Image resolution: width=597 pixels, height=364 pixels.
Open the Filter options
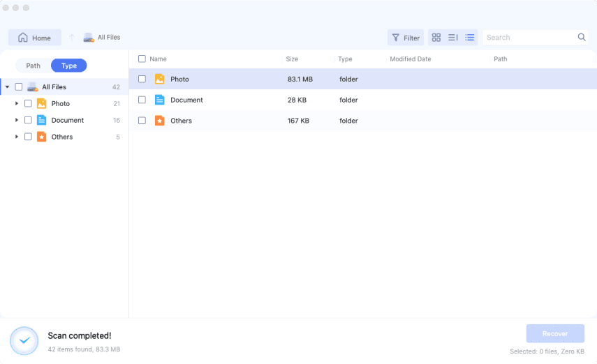point(406,38)
